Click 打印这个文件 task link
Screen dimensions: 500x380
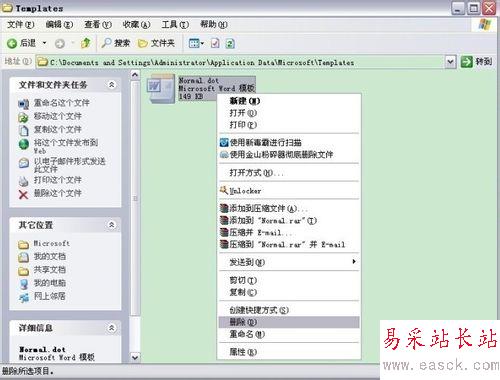pyautogui.click(x=58, y=180)
